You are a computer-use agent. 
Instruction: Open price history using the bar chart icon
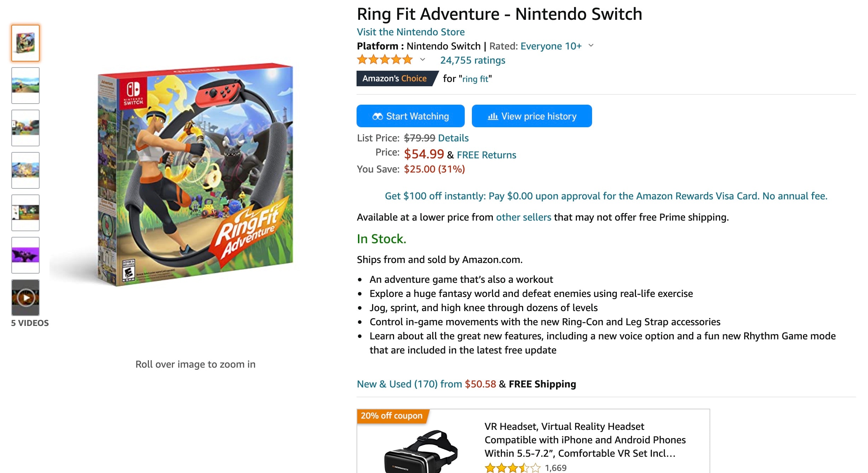click(x=492, y=116)
